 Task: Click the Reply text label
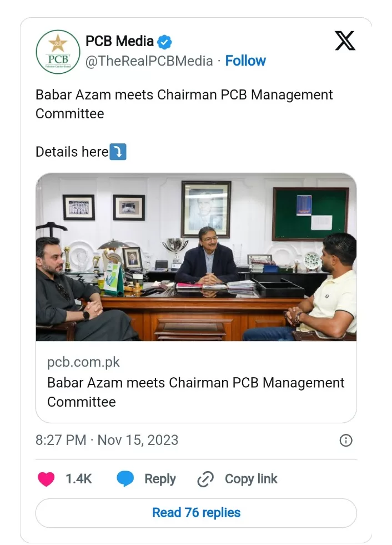(160, 479)
